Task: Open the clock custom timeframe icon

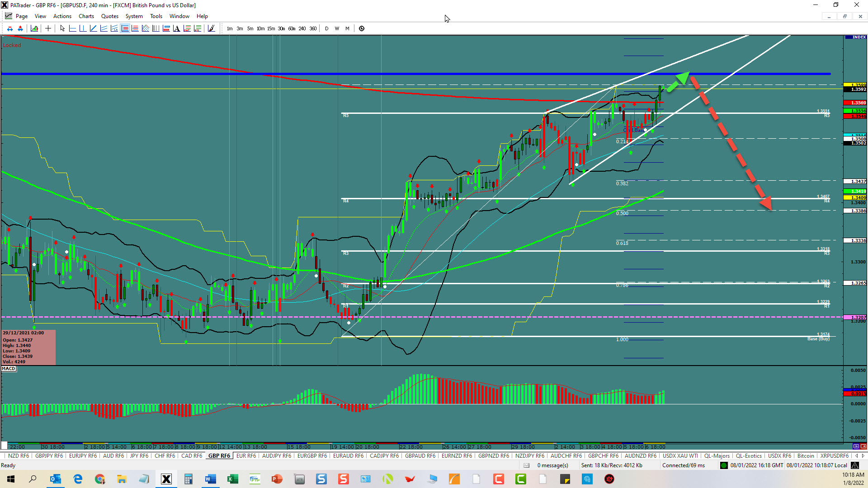Action: pos(362,28)
